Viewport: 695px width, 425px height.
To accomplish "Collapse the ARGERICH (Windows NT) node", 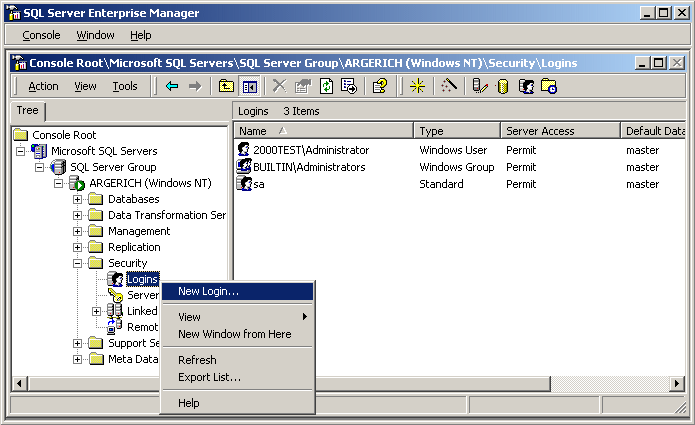I will [x=59, y=183].
